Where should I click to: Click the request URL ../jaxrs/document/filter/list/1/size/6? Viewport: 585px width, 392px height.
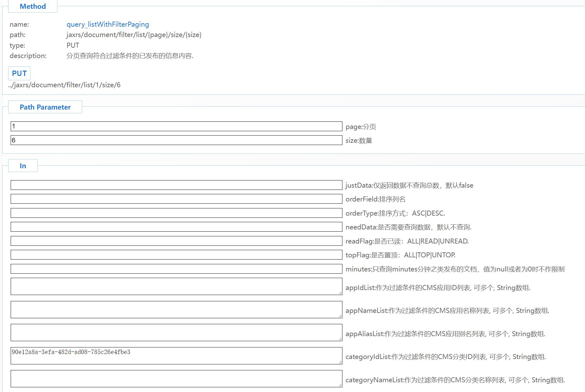coord(64,85)
